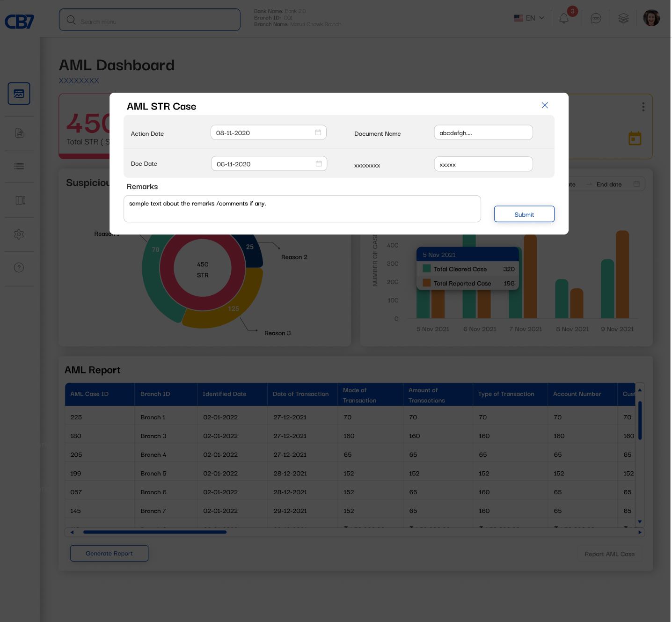The height and width of the screenshot is (622, 672).
Task: Click the 9 Nov 2021 orange bar
Action: (622, 274)
